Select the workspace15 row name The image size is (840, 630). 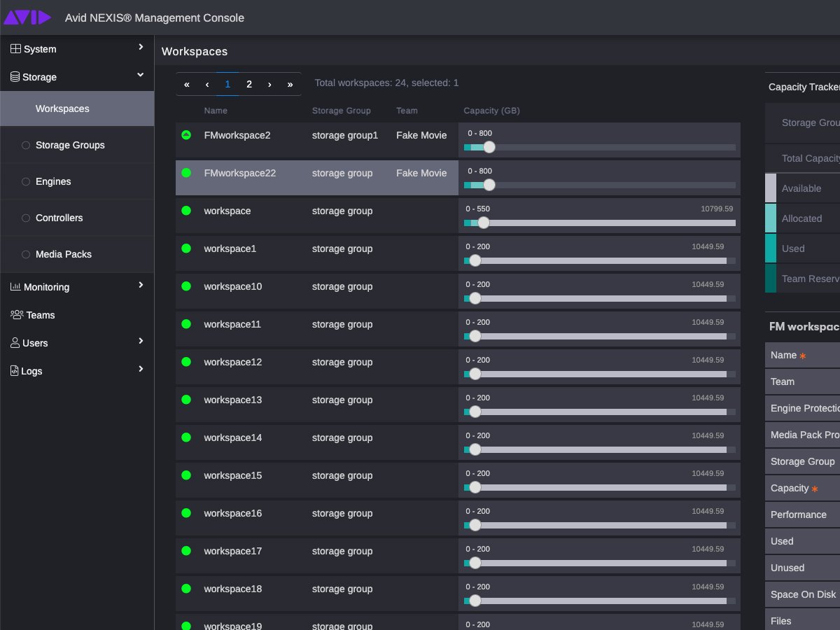click(x=232, y=475)
